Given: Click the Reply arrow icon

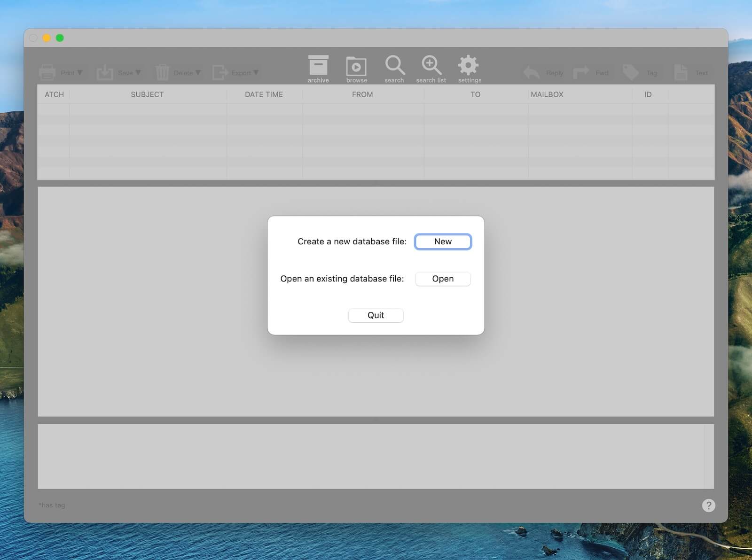Looking at the screenshot, I should tap(532, 72).
